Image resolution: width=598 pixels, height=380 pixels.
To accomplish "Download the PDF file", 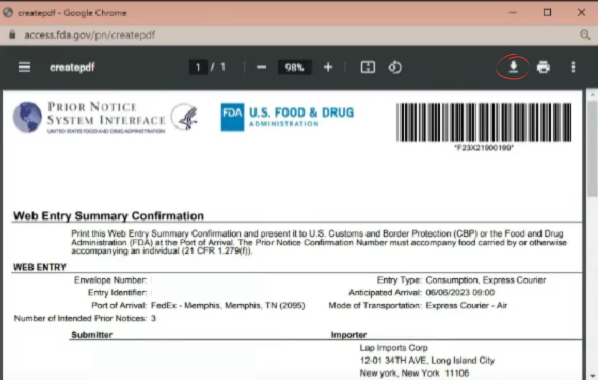I will [513, 67].
